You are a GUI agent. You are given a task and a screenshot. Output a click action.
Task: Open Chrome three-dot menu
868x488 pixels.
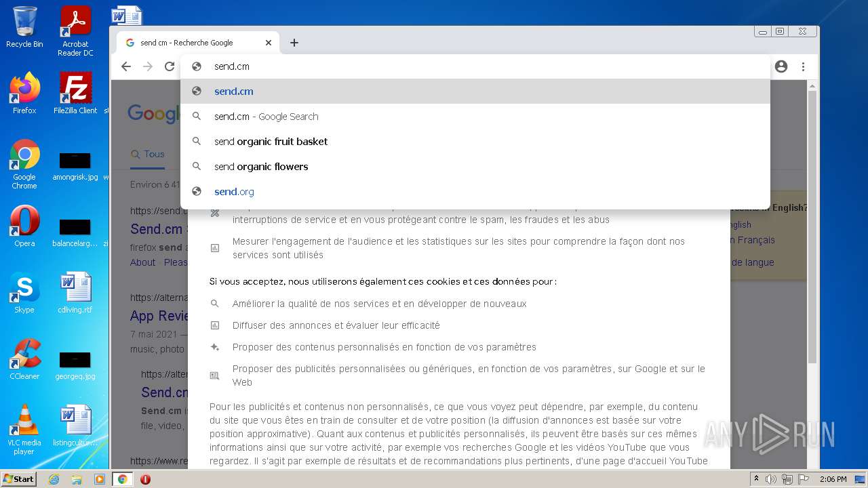(x=803, y=66)
